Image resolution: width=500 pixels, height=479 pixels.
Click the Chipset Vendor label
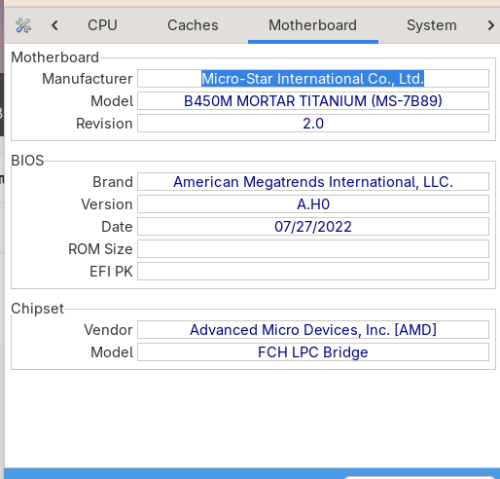click(108, 330)
